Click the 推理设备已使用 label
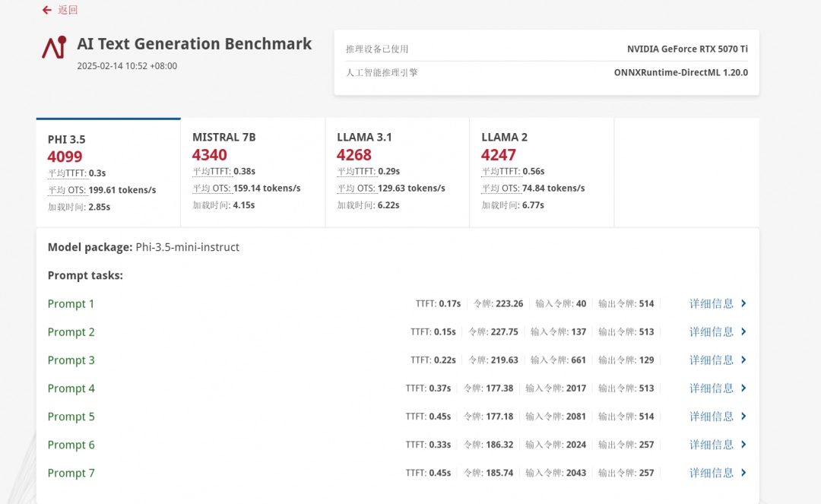Viewport: 821px width, 504px height. pyautogui.click(x=377, y=49)
